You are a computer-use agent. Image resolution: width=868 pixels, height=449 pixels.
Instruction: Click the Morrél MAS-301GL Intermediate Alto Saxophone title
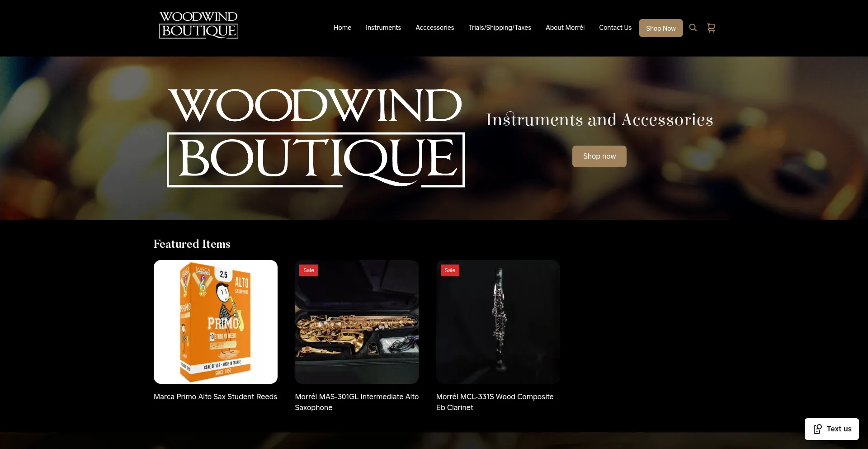coord(357,402)
